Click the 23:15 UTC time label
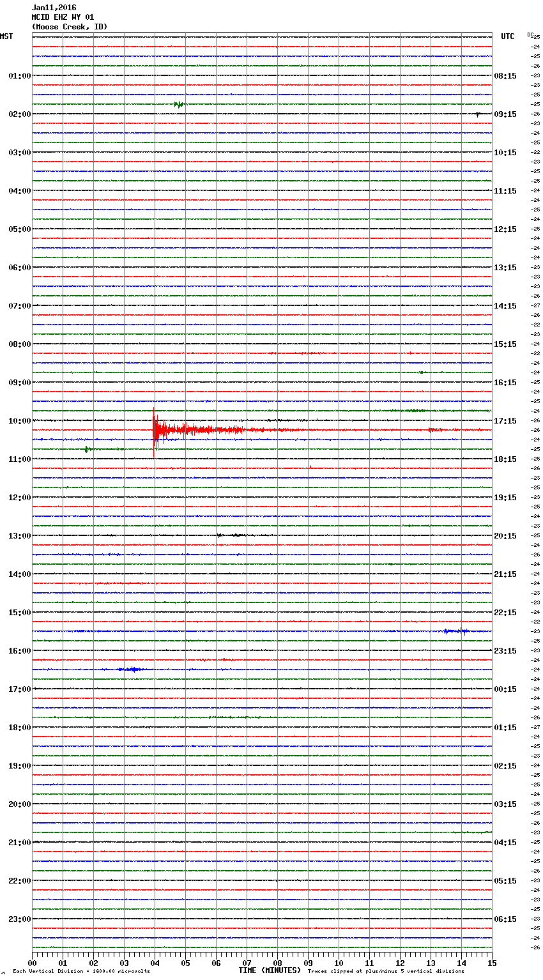The height and width of the screenshot is (980, 543). point(505,651)
